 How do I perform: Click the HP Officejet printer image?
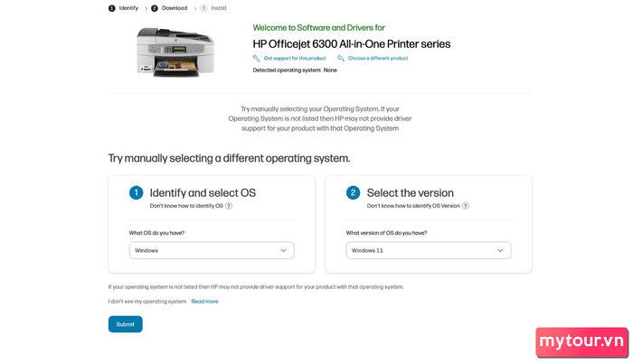[x=175, y=52]
